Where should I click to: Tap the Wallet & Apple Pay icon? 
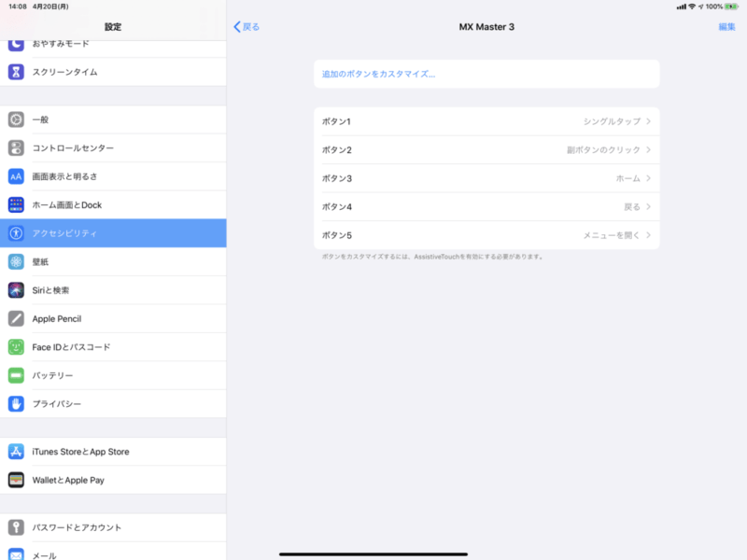(16, 480)
